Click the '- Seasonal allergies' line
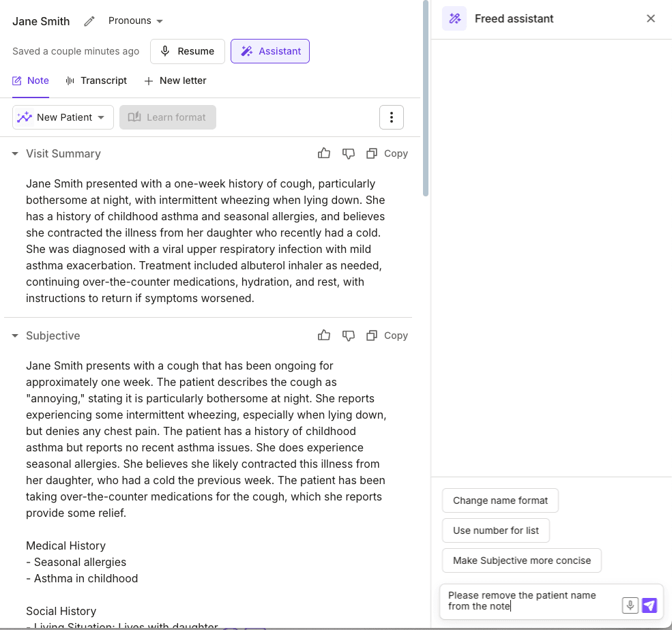Screen dimensions: 672x630 click(76, 562)
